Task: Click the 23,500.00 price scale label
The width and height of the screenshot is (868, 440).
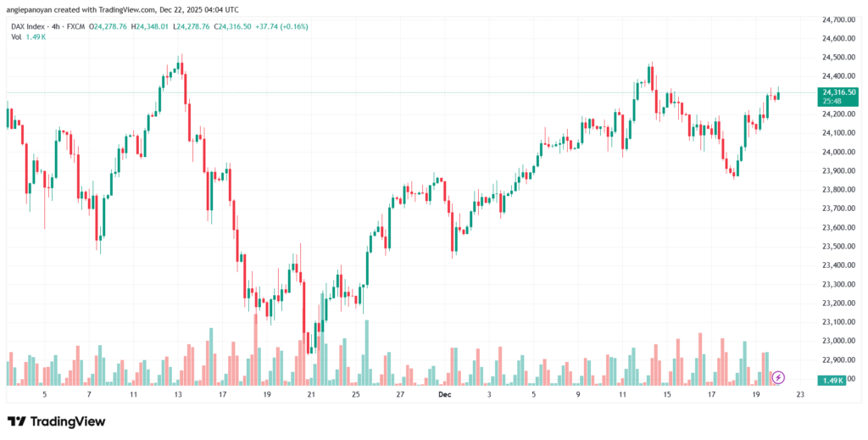Action: click(x=837, y=247)
